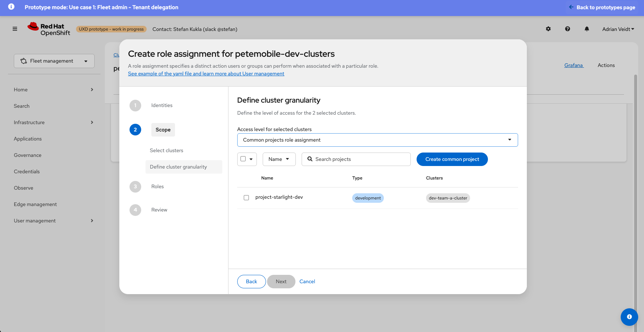Click the step 1 Identities circle
The height and width of the screenshot is (332, 644).
tap(135, 106)
